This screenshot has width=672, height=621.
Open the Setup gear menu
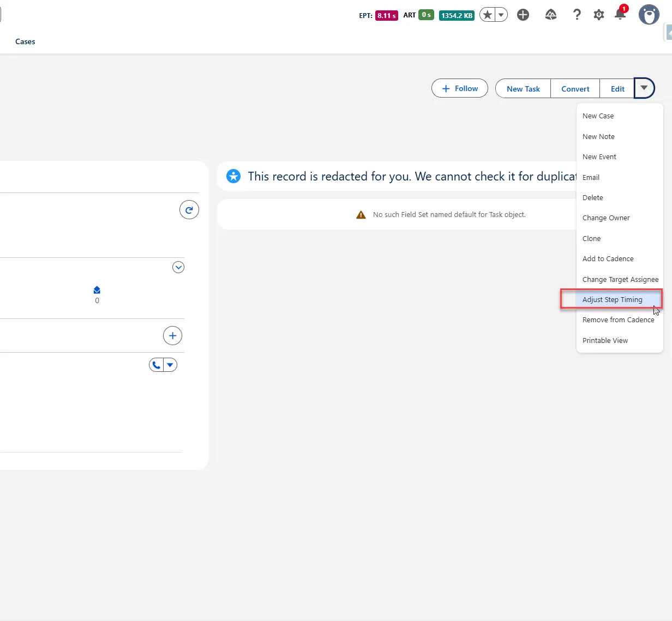[x=599, y=15]
